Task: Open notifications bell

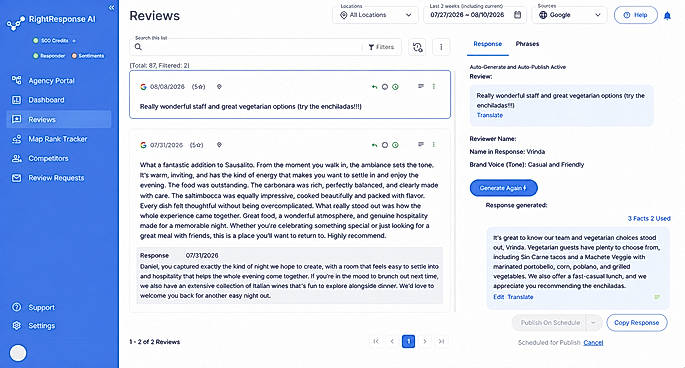Action: (667, 16)
